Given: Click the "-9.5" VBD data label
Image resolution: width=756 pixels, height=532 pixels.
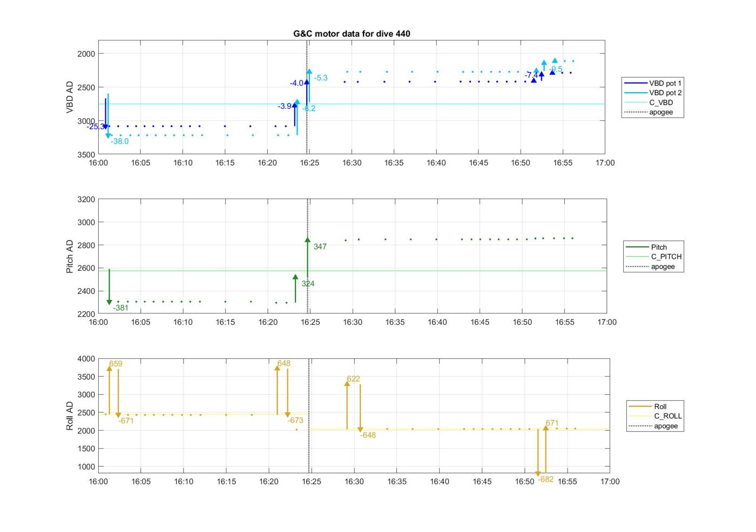Looking at the screenshot, I should (556, 69).
